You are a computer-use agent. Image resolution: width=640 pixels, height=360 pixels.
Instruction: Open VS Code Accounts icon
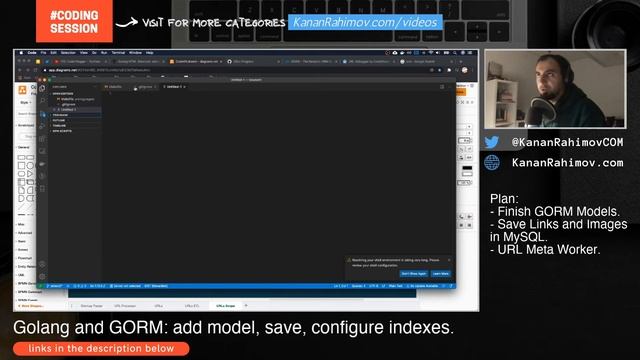click(42, 264)
